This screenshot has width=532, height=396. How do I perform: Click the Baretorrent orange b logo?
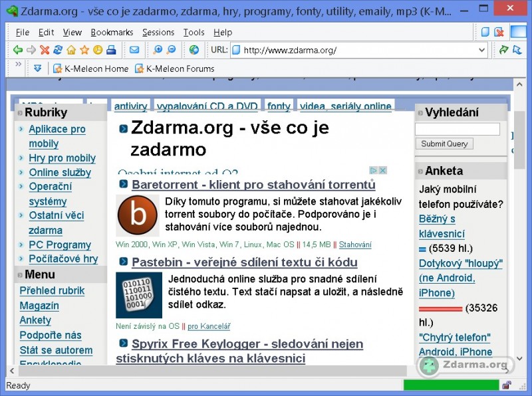coord(138,215)
